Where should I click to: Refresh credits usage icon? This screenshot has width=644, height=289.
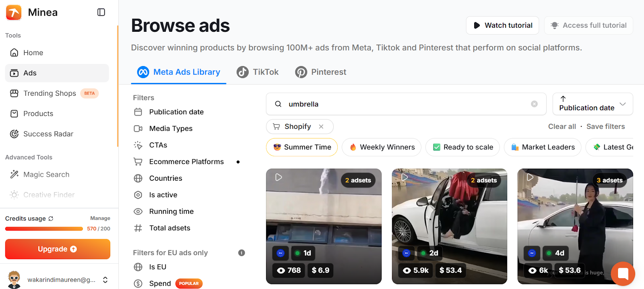point(51,219)
